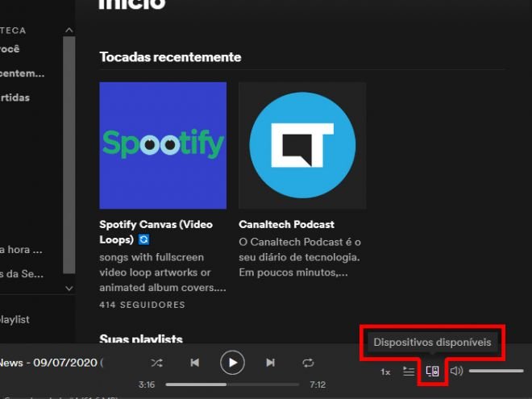This screenshot has height=399, width=532.
Task: Change the 1x playback speed
Action: tap(385, 372)
